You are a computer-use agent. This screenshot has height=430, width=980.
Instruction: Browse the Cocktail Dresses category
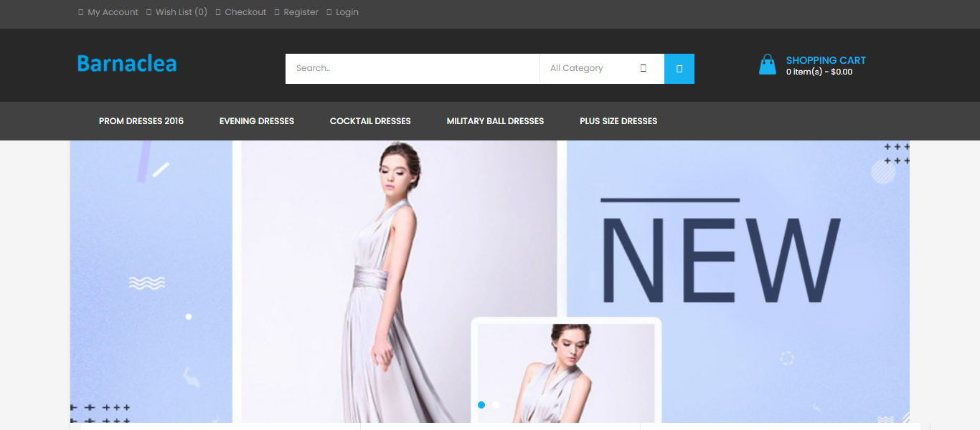(x=370, y=121)
